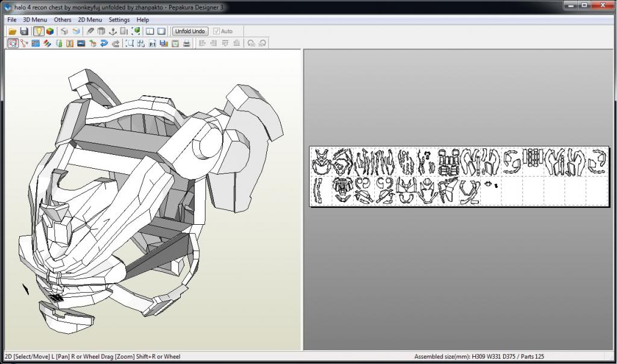Open the File menu

point(12,20)
